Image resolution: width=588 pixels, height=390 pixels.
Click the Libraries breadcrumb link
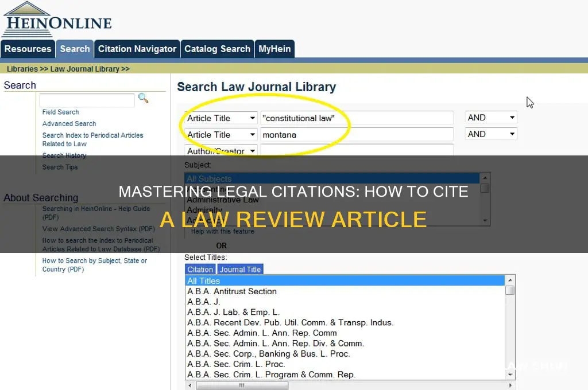pyautogui.click(x=22, y=69)
